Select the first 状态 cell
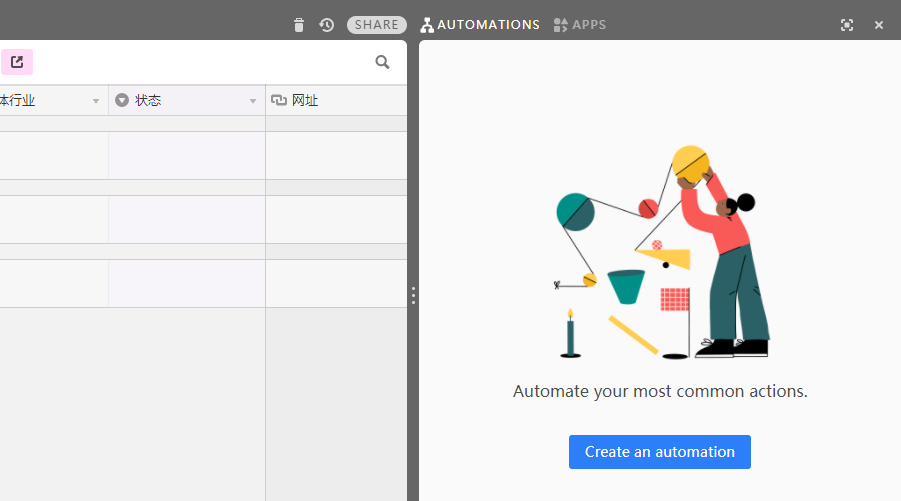Screen dimensions: 901x501 point(186,155)
